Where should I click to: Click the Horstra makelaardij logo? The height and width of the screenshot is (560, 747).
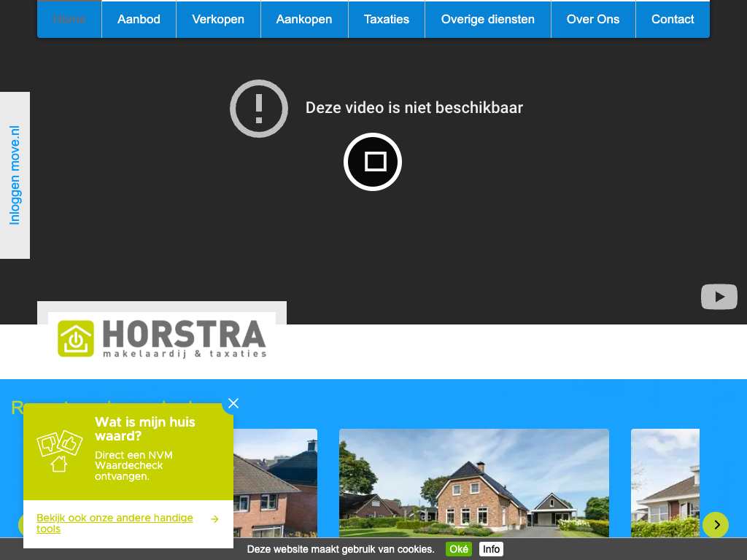click(x=162, y=338)
